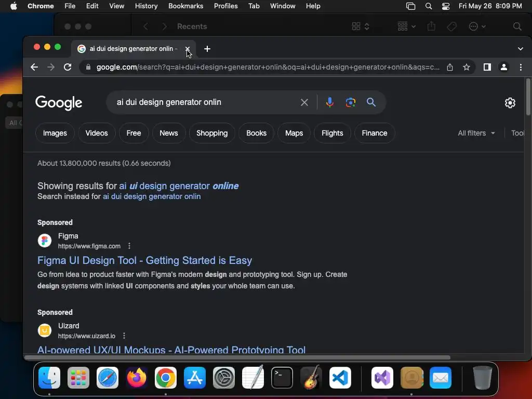This screenshot has height=399, width=532.
Task: Open Mail from the Dock
Action: pyautogui.click(x=441, y=378)
